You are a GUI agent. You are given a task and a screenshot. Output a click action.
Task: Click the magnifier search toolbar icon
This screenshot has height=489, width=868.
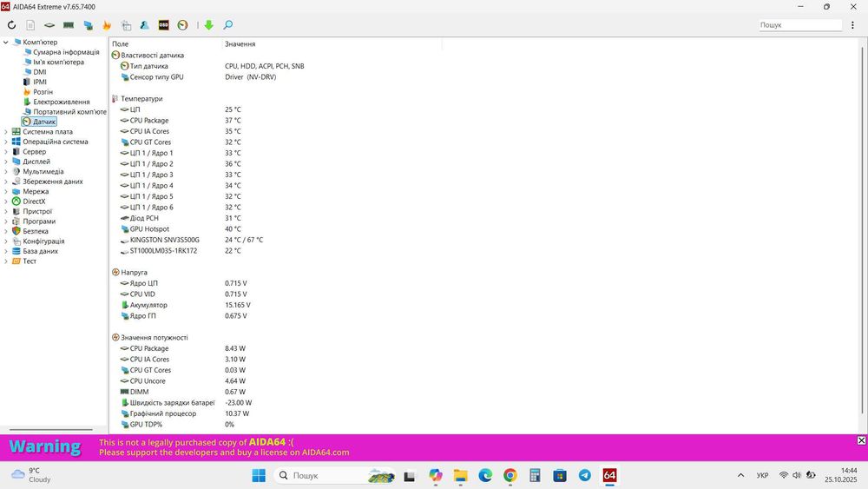pos(227,25)
